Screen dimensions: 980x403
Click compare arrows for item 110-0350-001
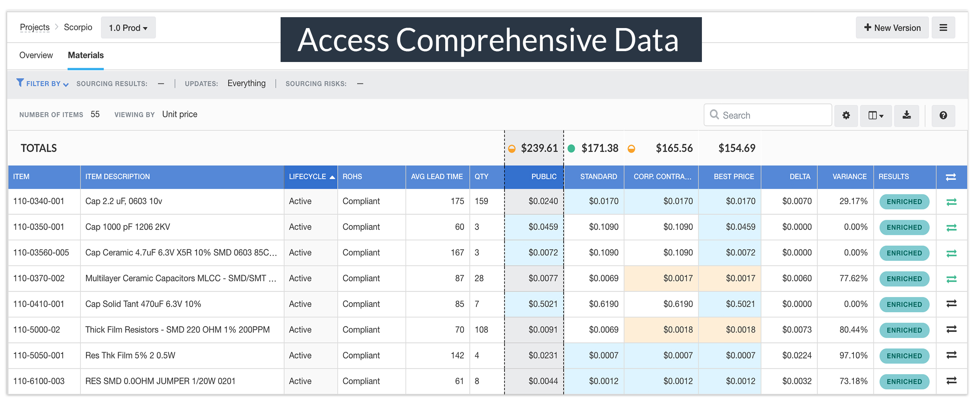[951, 227]
